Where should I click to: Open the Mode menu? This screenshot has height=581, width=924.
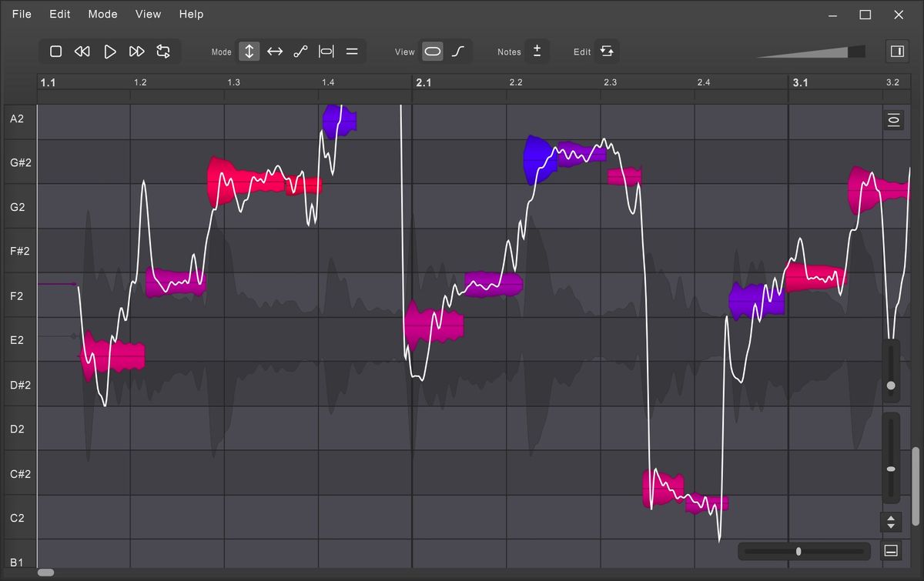click(102, 14)
